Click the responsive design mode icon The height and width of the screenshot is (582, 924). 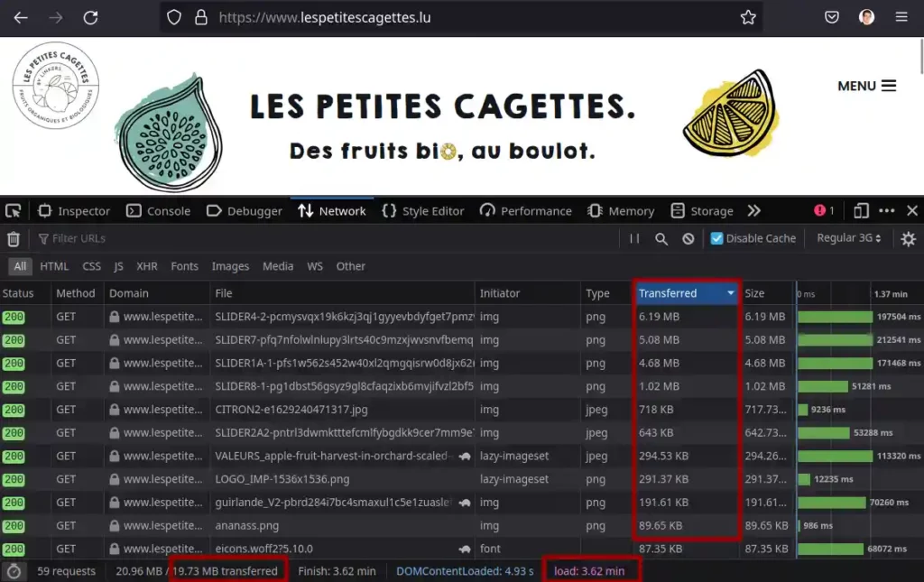[x=861, y=211]
